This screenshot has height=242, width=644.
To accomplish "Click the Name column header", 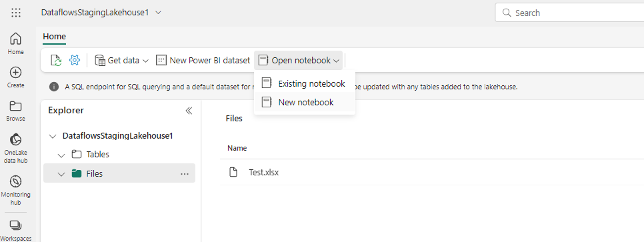I will [237, 148].
